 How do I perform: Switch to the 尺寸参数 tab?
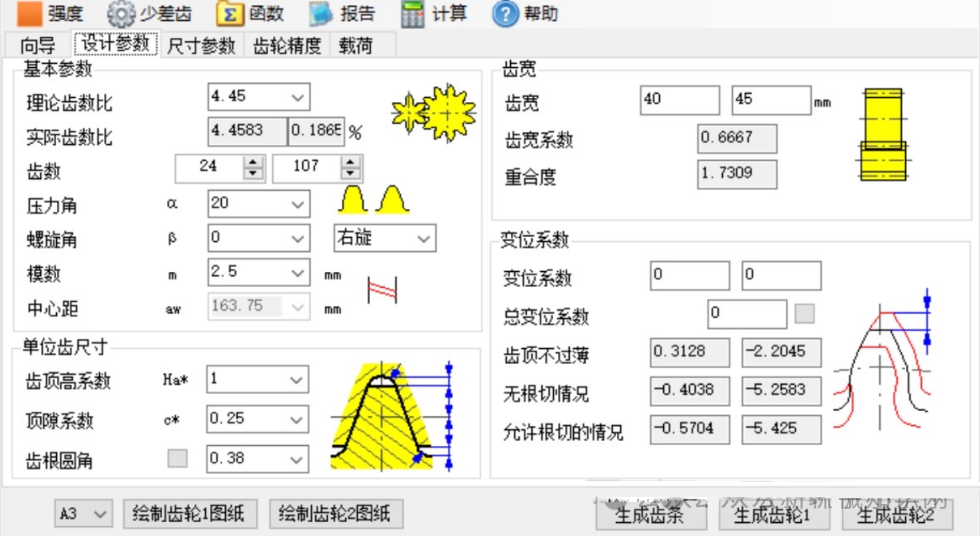click(x=202, y=46)
